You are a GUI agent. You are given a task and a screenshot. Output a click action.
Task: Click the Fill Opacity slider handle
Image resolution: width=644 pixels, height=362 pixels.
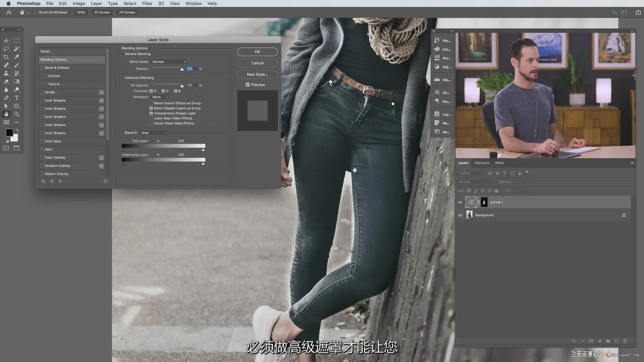182,86
